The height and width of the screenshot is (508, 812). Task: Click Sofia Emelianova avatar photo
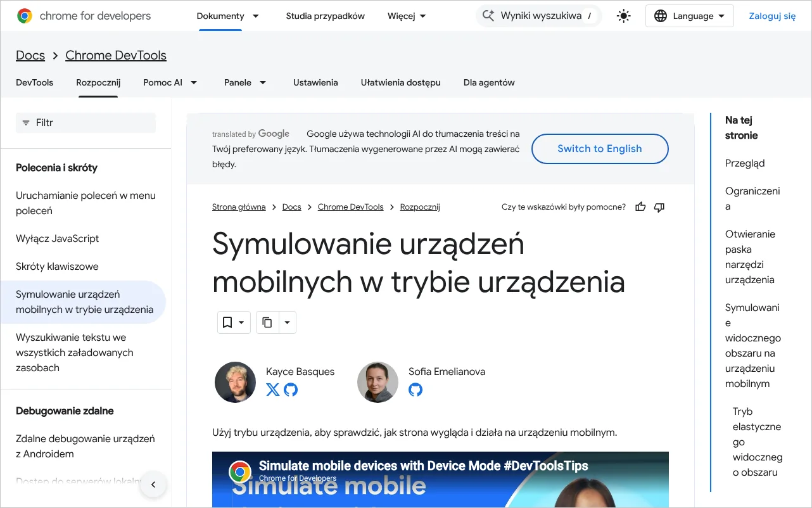[377, 382]
